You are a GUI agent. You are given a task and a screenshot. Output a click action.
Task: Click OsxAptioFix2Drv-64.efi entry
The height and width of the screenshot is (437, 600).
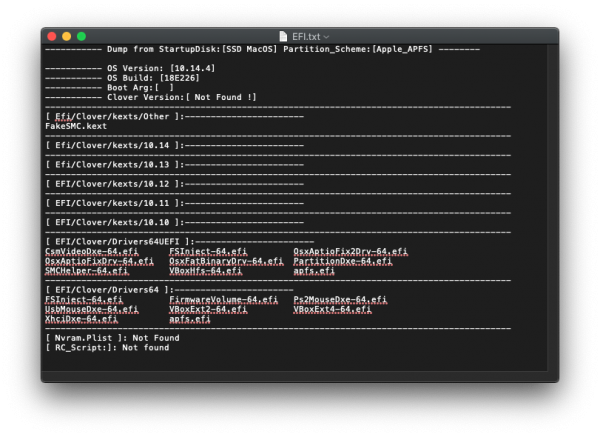pyautogui.click(x=351, y=251)
